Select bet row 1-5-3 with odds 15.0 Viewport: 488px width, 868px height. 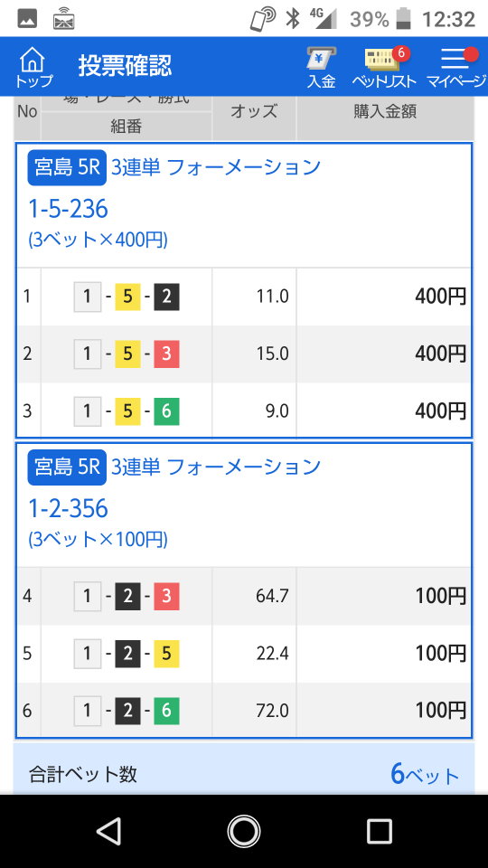244,354
